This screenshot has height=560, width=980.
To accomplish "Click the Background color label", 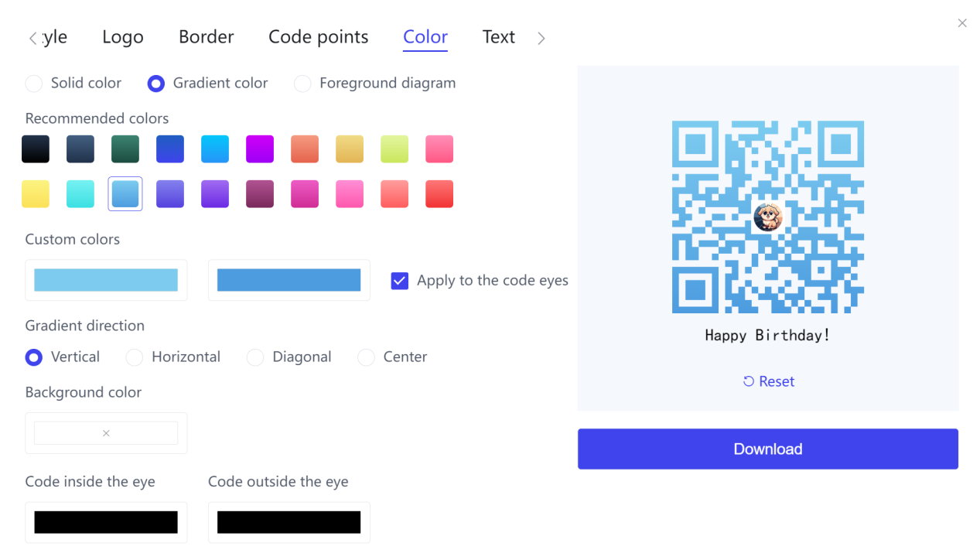I will (x=84, y=392).
